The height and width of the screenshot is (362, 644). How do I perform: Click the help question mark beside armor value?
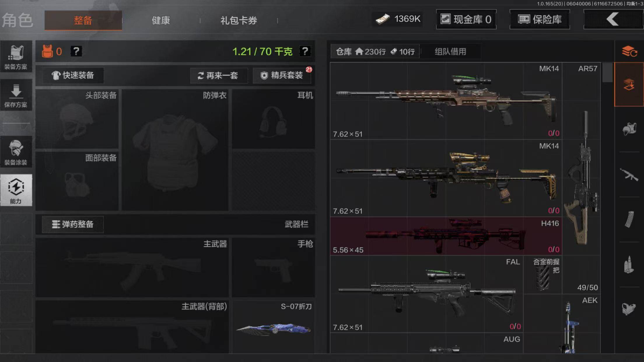(76, 51)
